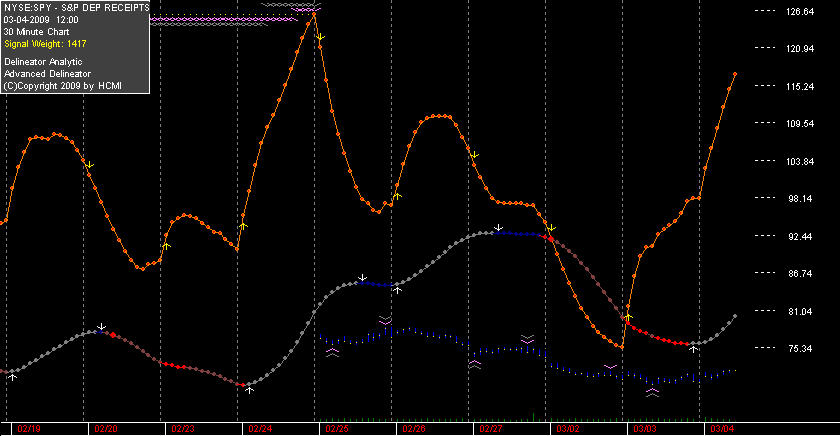This screenshot has width=840, height=436.
Task: Click the 92.44 price label
Action: click(800, 237)
